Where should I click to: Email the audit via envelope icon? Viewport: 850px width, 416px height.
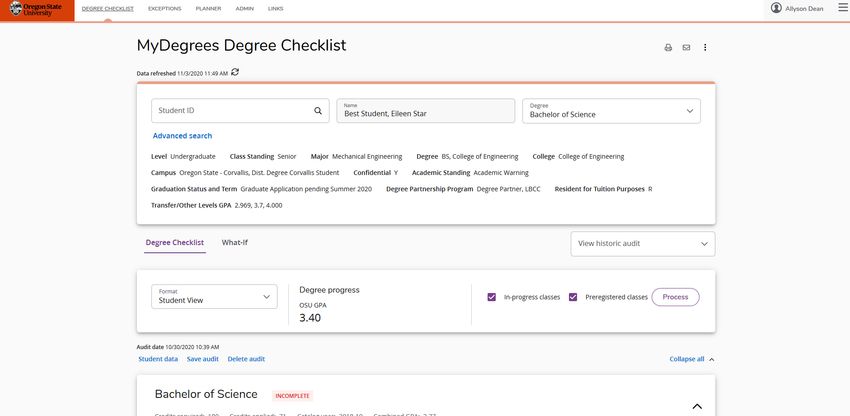point(686,48)
